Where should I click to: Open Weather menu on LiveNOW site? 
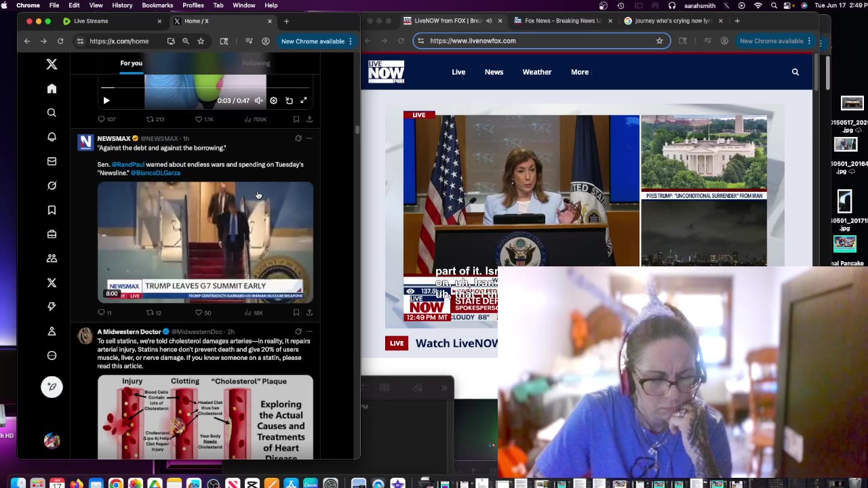537,72
